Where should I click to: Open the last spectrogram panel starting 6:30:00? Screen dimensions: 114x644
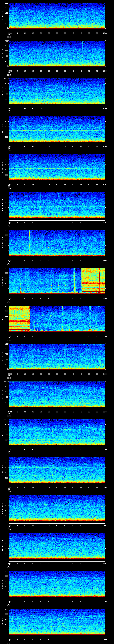[57, 622]
